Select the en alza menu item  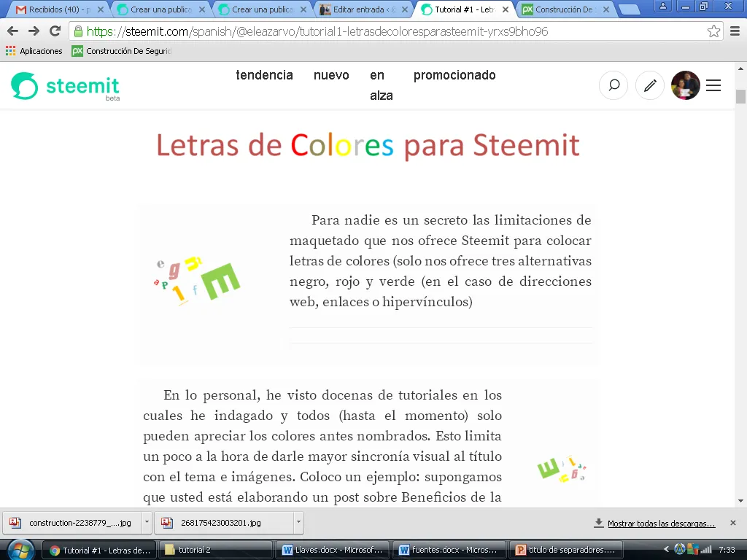[x=381, y=85]
